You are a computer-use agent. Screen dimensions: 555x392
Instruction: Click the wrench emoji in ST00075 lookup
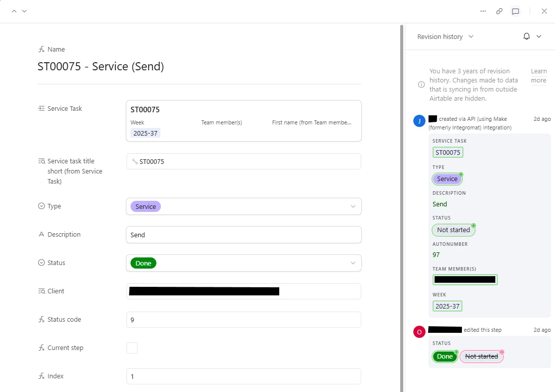pos(135,161)
